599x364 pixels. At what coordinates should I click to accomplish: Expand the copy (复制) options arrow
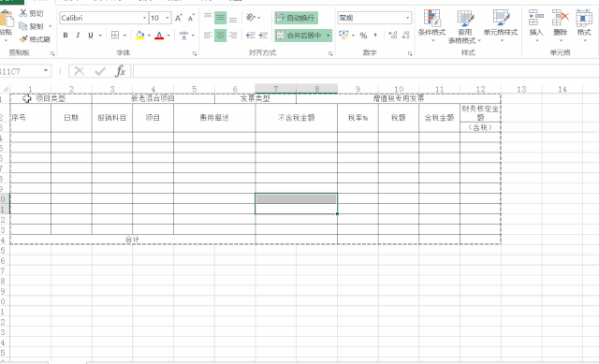click(50, 26)
